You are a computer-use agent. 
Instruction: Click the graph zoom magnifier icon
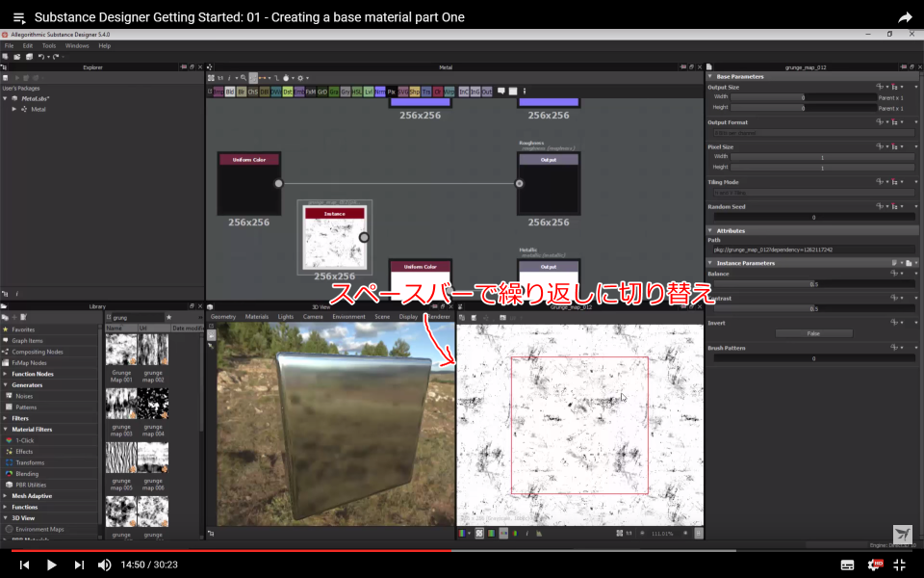[x=244, y=78]
